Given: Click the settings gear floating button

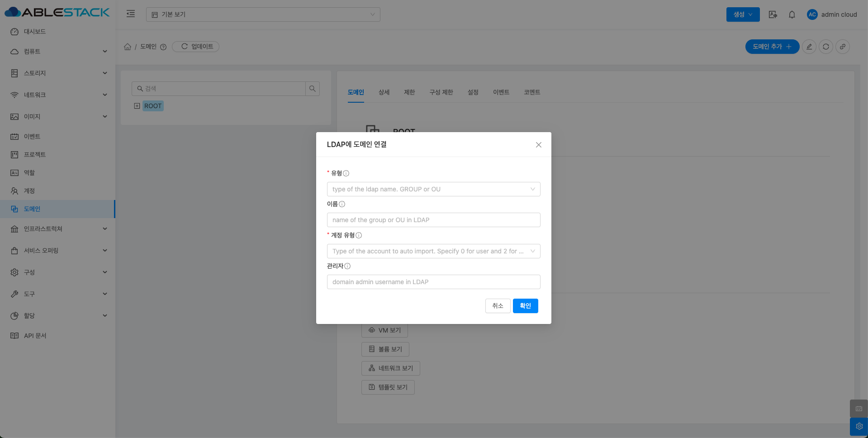Looking at the screenshot, I should pyautogui.click(x=859, y=426).
